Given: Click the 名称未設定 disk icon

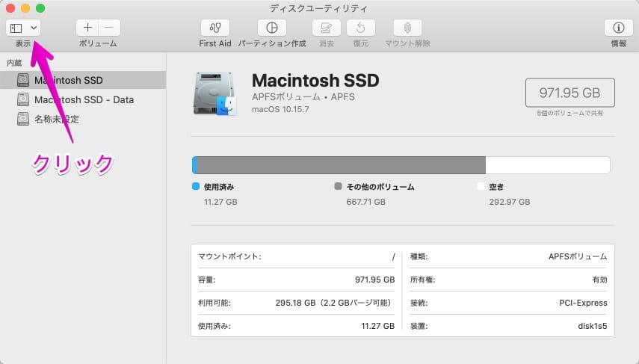Looking at the screenshot, I should 23,119.
